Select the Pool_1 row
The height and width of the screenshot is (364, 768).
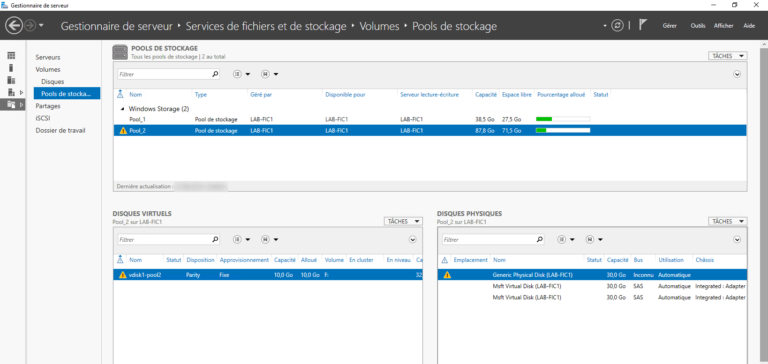coord(429,119)
